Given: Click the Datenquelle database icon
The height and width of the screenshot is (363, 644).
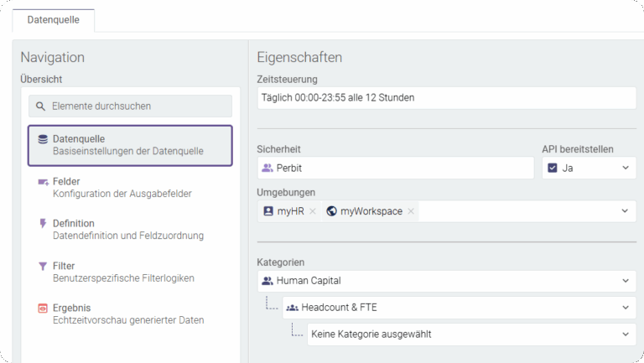Looking at the screenshot, I should tap(43, 139).
